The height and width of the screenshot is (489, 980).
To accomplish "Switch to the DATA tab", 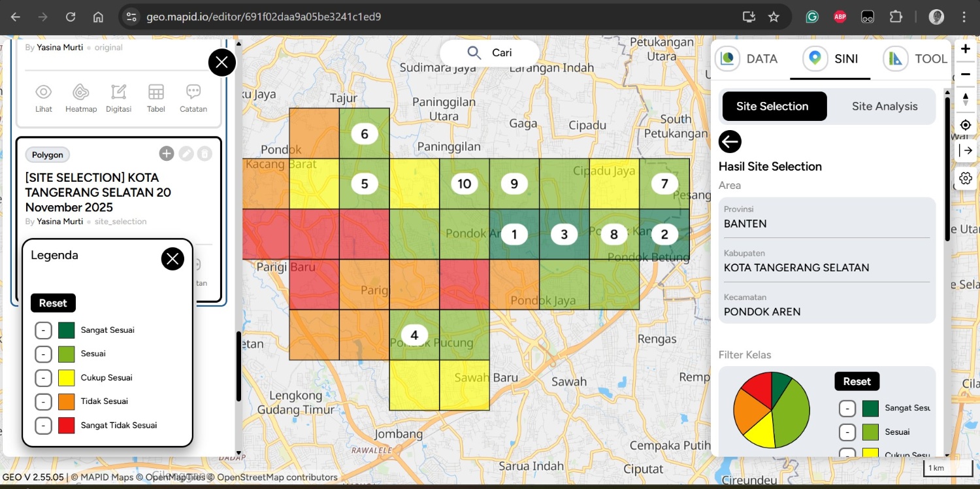I will point(749,59).
